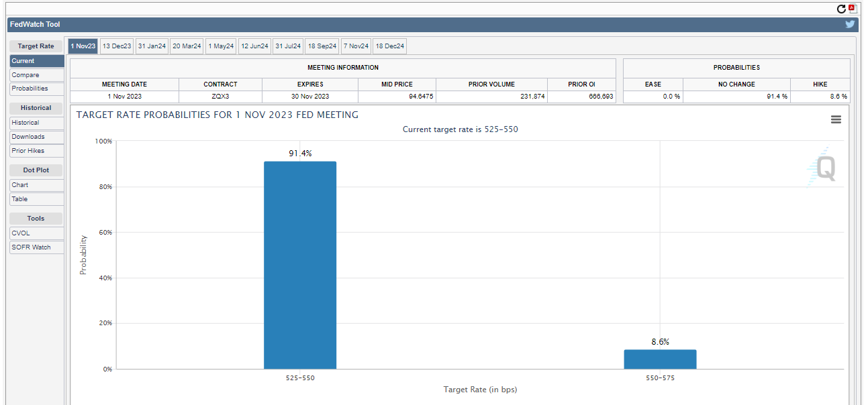Click Probabilities in the sidebar
Image resolution: width=868 pixels, height=405 pixels.
pyautogui.click(x=37, y=89)
